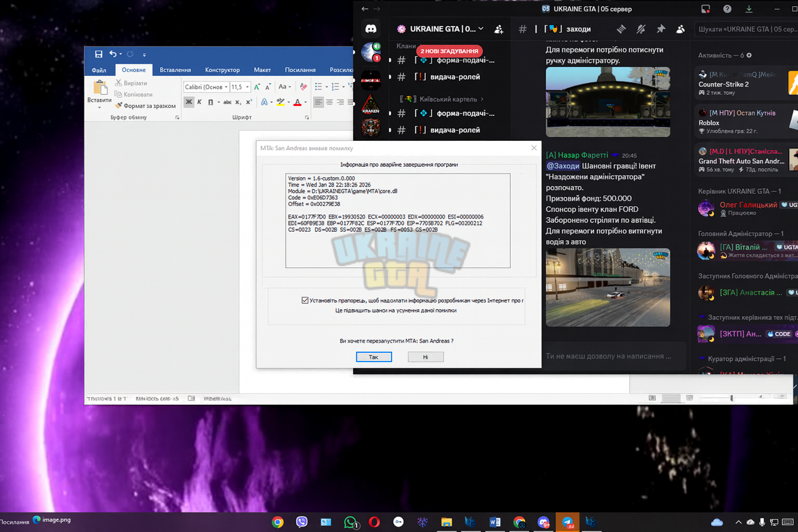Adjust the Word zoom slider handle
This screenshot has height=532, width=798.
pyautogui.click(x=731, y=398)
